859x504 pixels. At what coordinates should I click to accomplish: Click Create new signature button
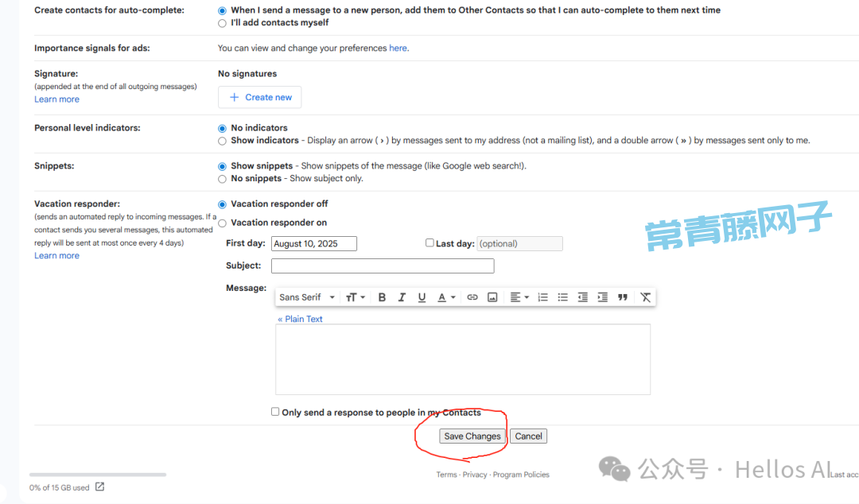[x=260, y=97]
